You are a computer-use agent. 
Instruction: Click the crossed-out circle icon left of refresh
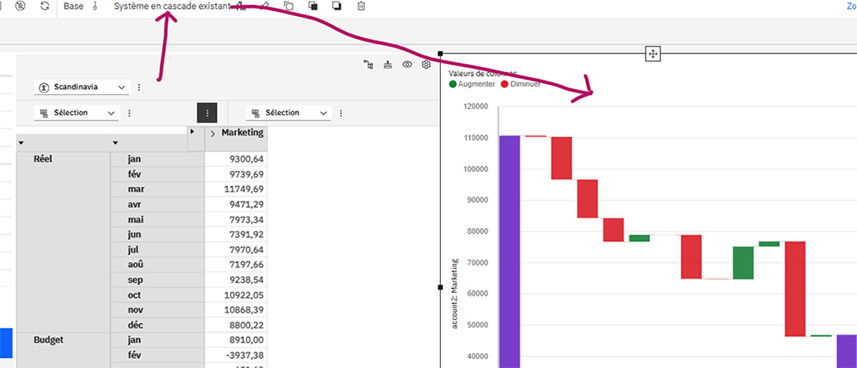pyautogui.click(x=20, y=6)
